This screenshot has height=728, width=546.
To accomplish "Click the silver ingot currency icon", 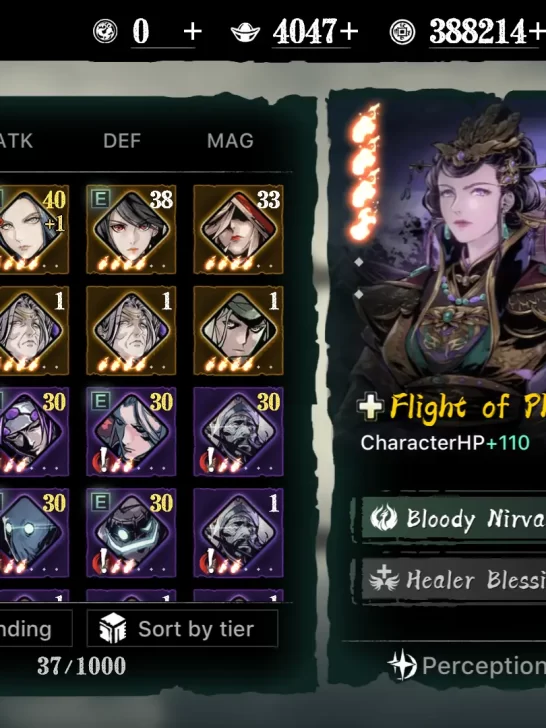I will (245, 32).
